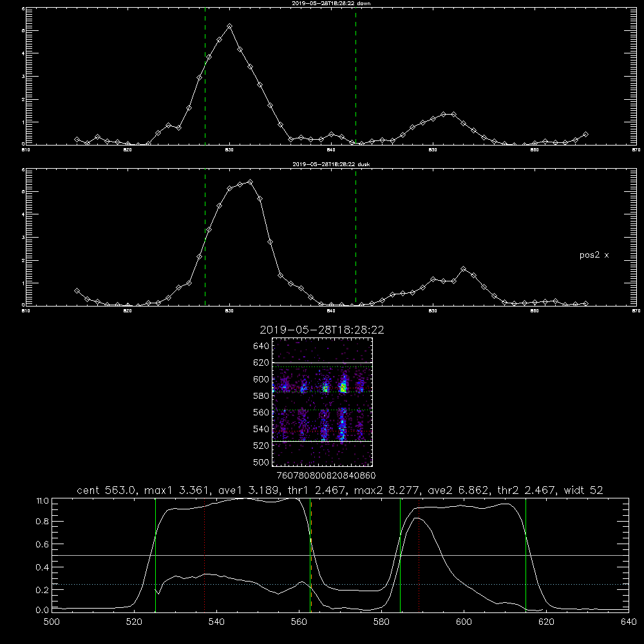Select the 'cent 563.0' value

(106, 490)
